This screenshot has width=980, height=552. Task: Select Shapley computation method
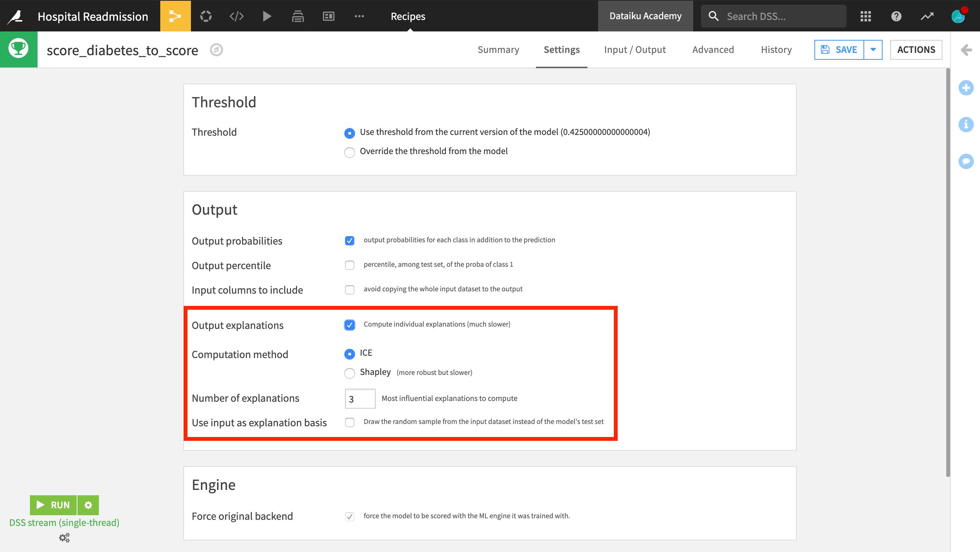(349, 373)
